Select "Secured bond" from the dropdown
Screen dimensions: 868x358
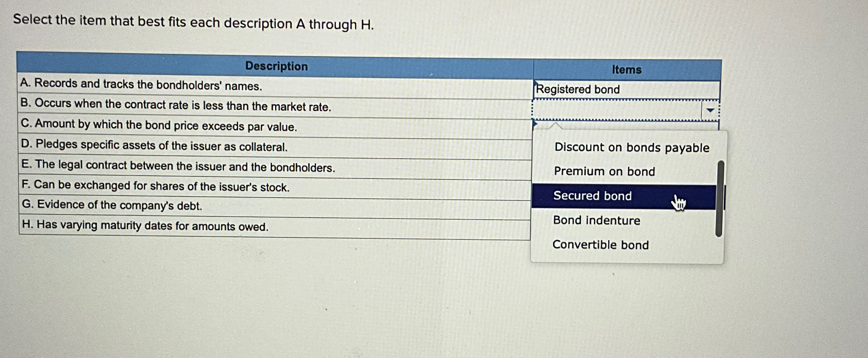coord(592,196)
